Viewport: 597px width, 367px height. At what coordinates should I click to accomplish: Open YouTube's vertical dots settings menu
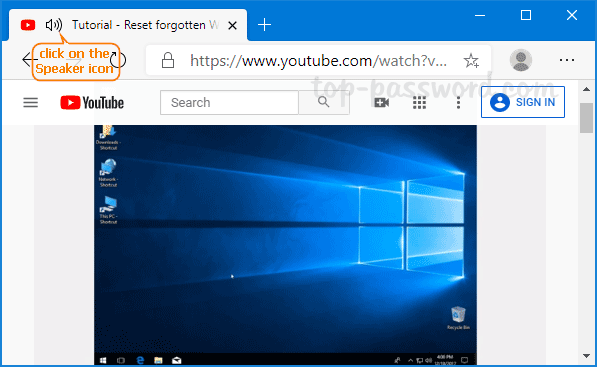point(458,102)
